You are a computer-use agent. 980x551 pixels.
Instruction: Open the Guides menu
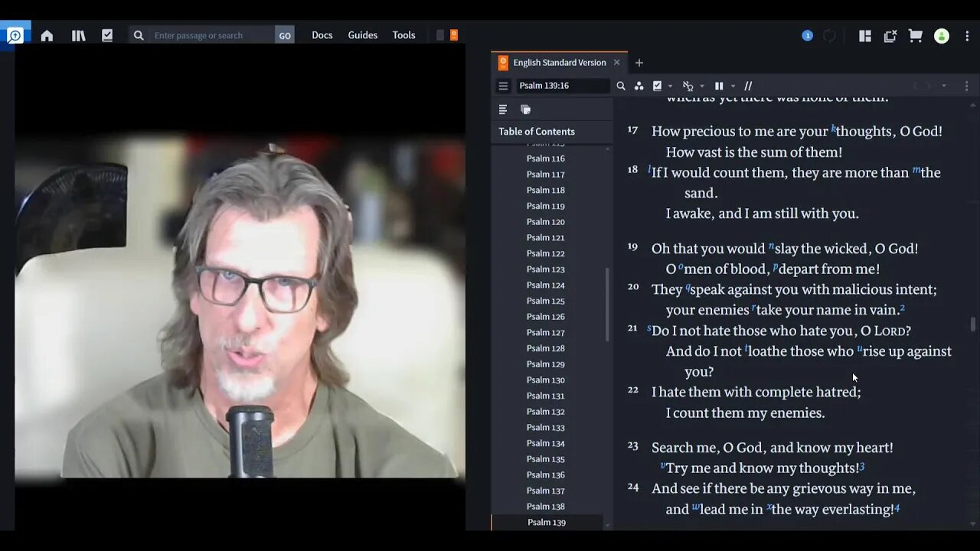[363, 35]
